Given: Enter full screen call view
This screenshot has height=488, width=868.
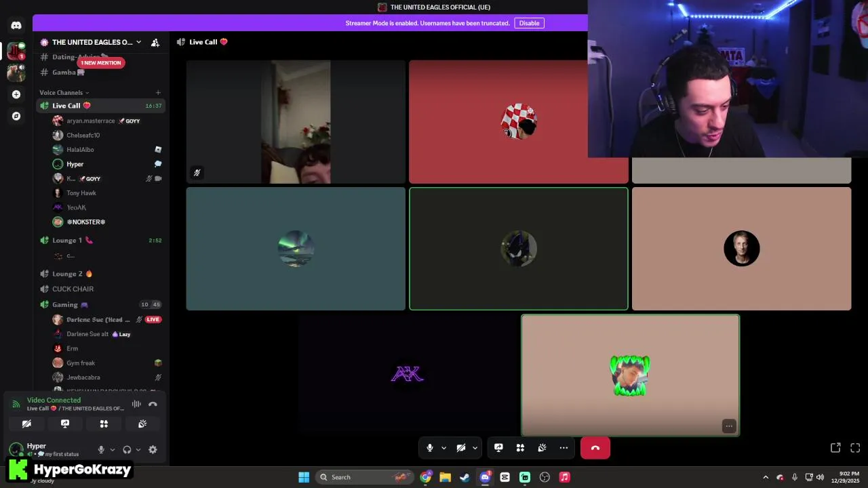Looking at the screenshot, I should [x=855, y=448].
